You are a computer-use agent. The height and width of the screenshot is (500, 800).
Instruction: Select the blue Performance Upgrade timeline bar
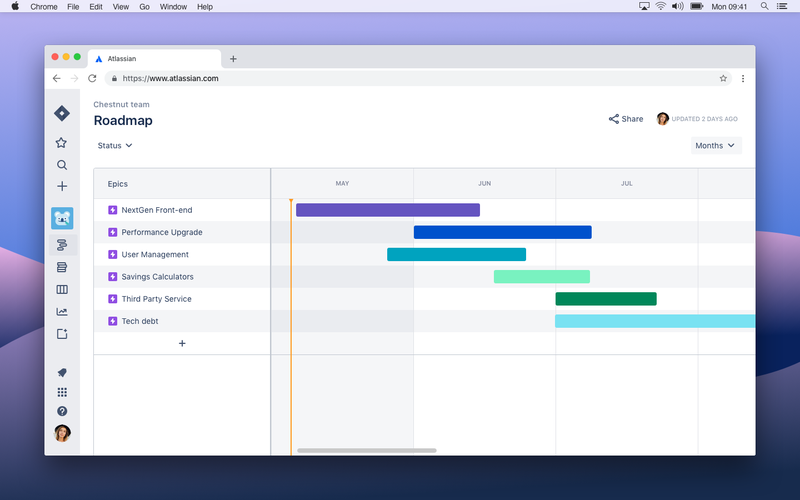[x=503, y=232]
